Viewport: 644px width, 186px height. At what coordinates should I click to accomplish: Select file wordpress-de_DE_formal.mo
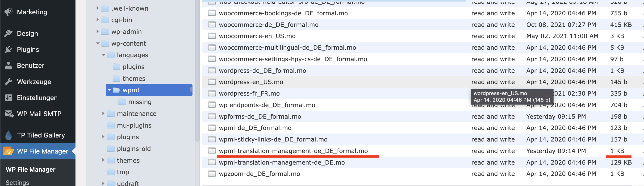tap(262, 70)
